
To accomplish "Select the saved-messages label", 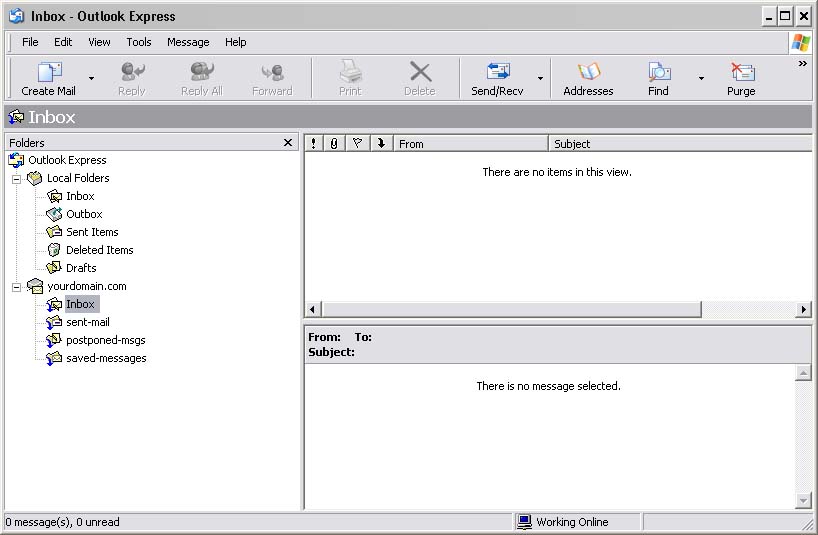I will point(106,359).
